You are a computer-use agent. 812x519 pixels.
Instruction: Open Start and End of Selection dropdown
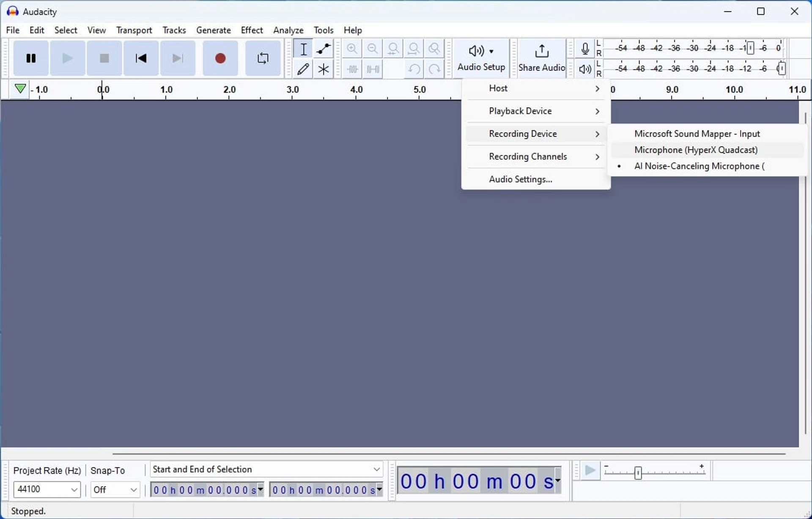(266, 469)
